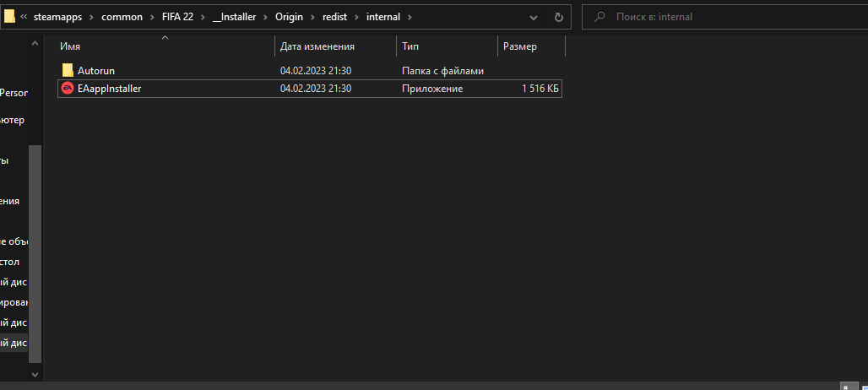This screenshot has height=390, width=868.
Task: Click the navigation pane scrollbar thumb
Action: [35, 253]
